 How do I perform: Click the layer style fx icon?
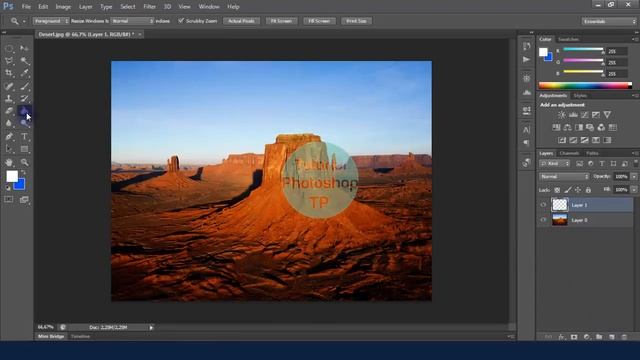click(x=562, y=337)
